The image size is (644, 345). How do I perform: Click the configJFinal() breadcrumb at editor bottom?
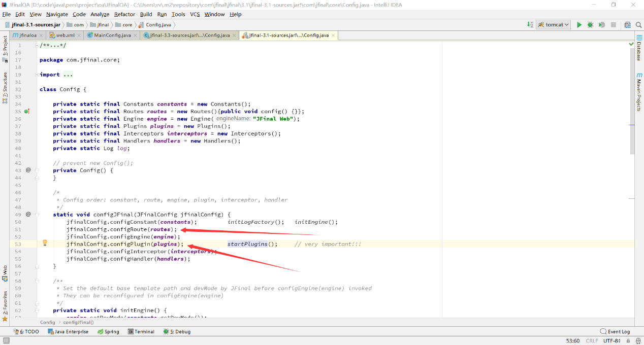(x=79, y=322)
